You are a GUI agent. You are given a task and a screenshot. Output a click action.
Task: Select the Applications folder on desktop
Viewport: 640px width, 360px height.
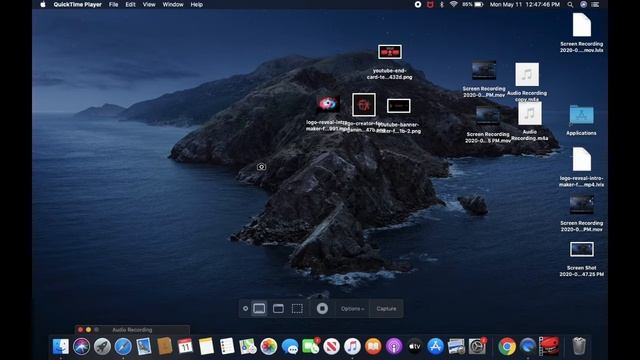(581, 115)
